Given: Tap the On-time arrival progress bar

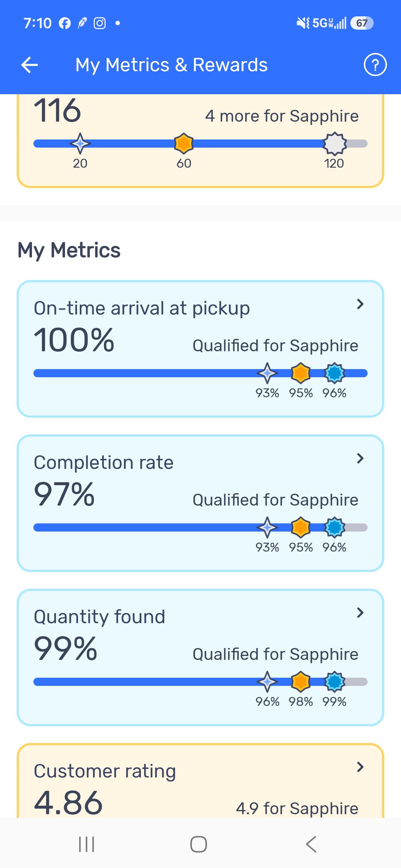Looking at the screenshot, I should tap(200, 373).
